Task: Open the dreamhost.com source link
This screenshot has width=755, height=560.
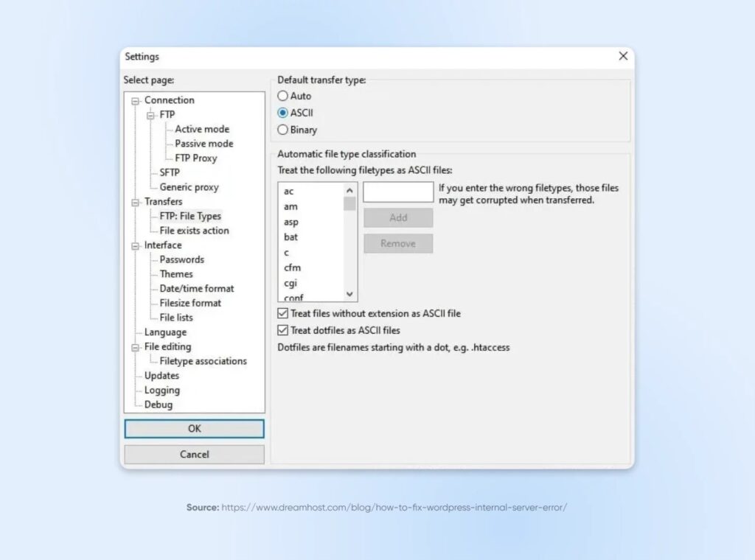Action: (x=394, y=507)
